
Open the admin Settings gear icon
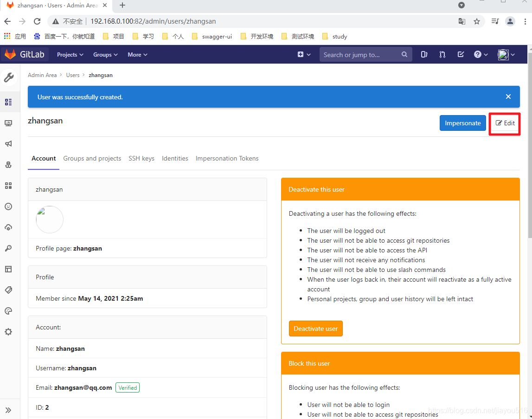point(10,331)
